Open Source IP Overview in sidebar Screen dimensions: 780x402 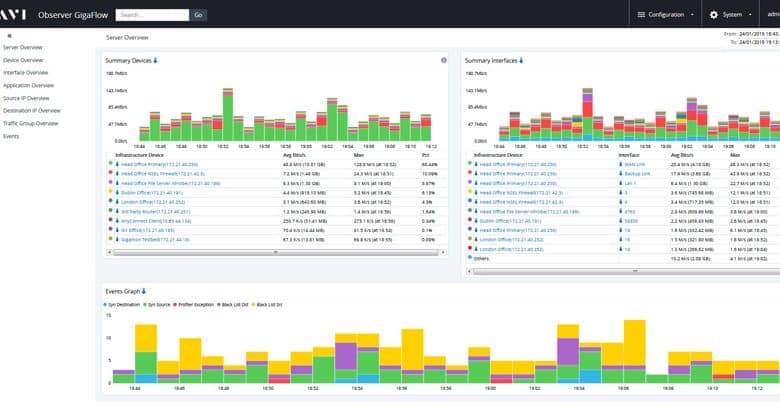[x=26, y=98]
